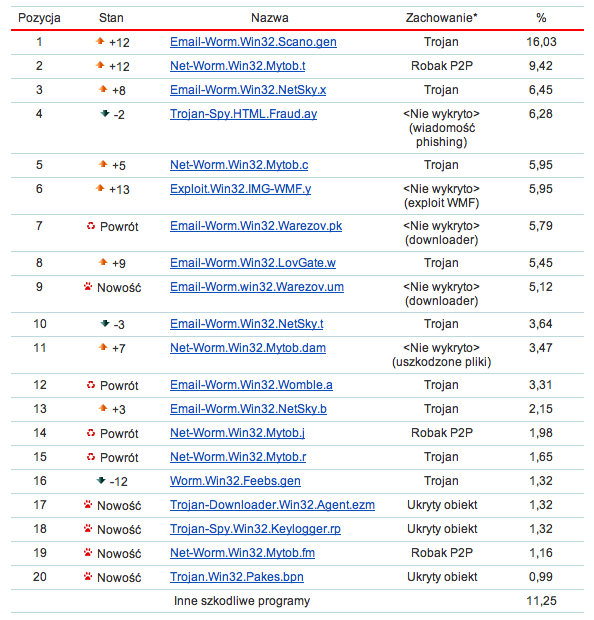Click the up arrow beside +12 in row 2

(100, 64)
